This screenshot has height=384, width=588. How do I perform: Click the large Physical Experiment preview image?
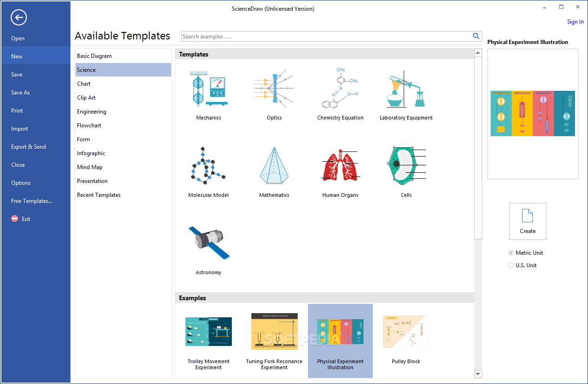[x=533, y=113]
